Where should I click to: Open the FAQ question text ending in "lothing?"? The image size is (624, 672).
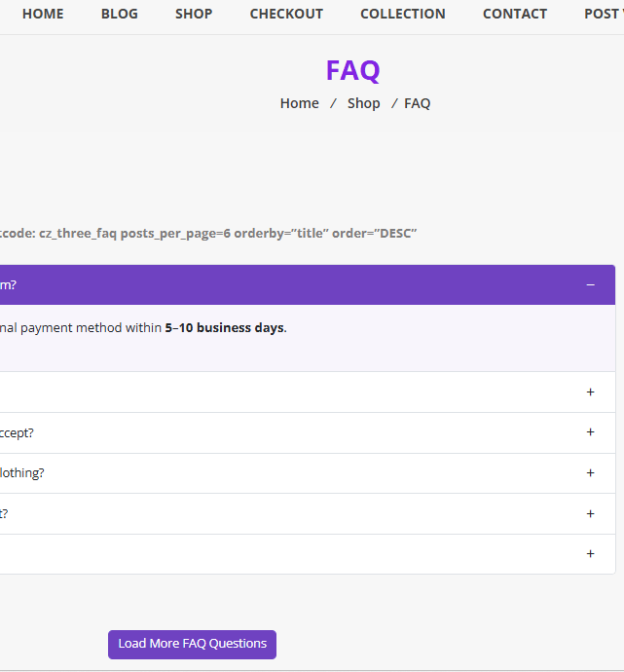21,473
